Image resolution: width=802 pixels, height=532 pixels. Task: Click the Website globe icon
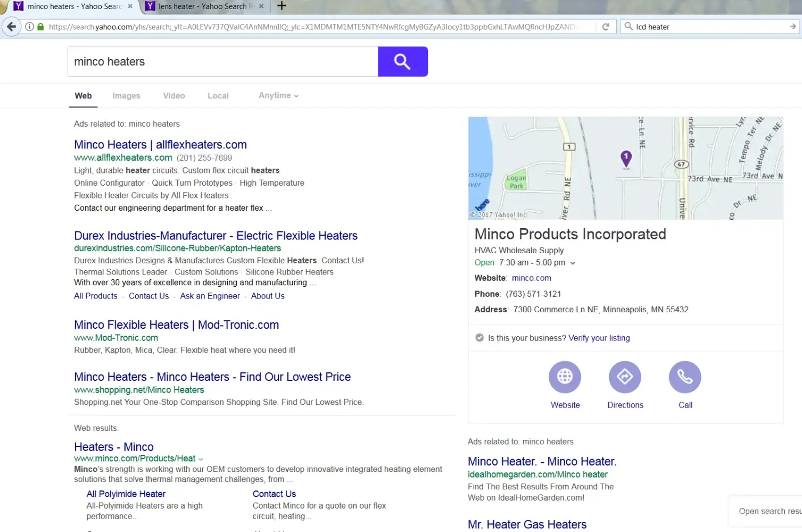click(565, 377)
